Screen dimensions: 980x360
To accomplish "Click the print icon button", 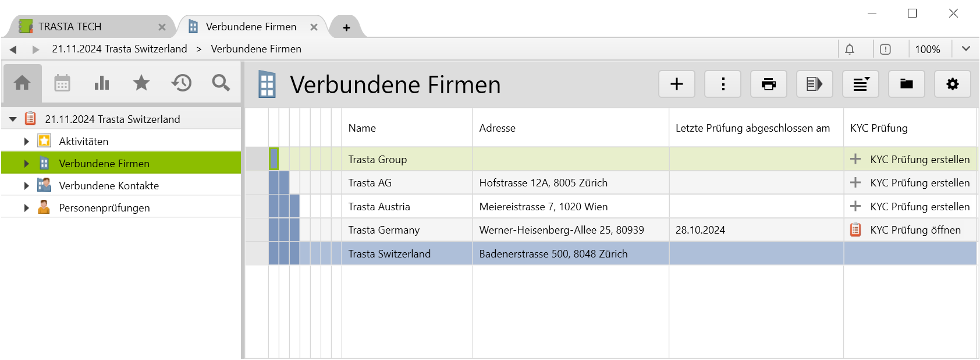I will pos(769,84).
